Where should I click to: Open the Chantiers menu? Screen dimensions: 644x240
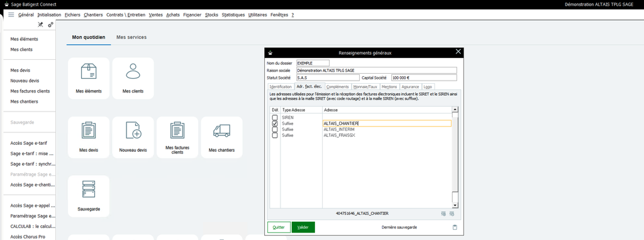pos(93,15)
